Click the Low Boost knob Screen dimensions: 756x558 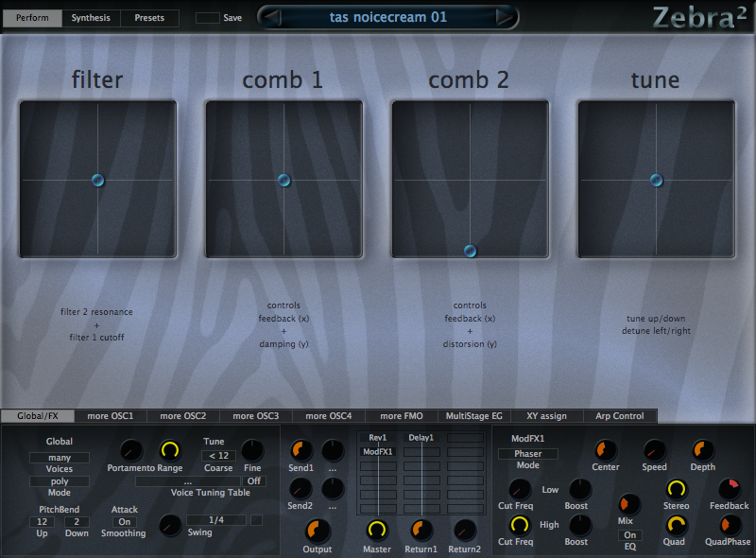tap(580, 490)
